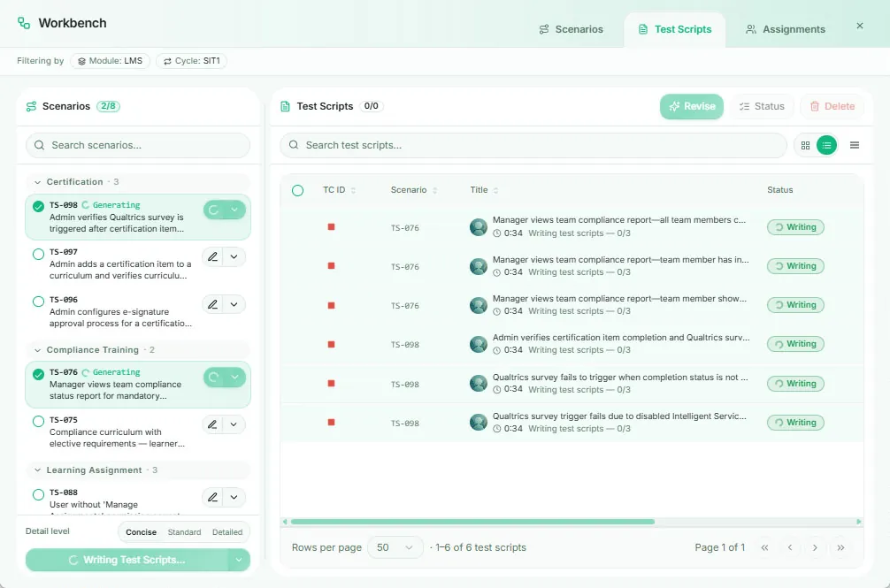Click the Status button

pos(762,107)
